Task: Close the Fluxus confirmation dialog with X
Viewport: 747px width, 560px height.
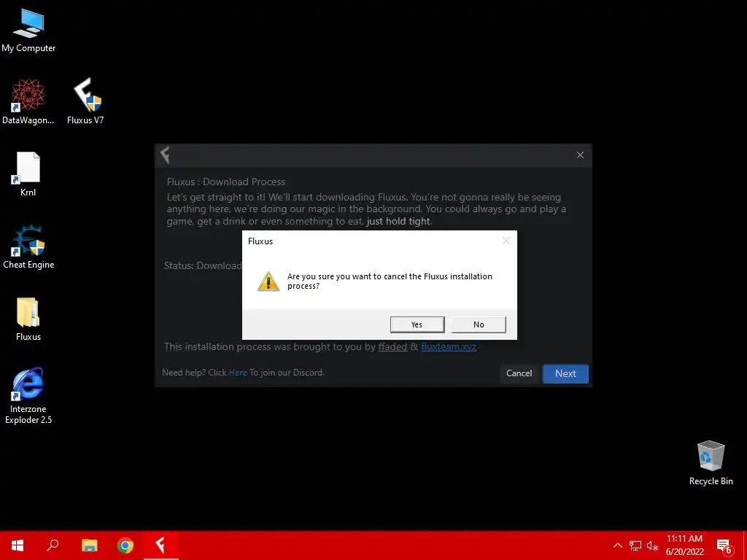Action: (x=506, y=241)
